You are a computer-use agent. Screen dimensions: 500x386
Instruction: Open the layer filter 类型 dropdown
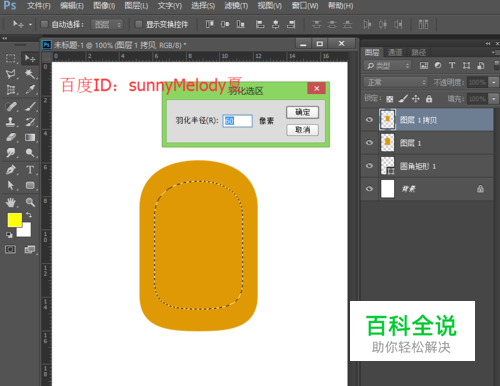pyautogui.click(x=387, y=66)
